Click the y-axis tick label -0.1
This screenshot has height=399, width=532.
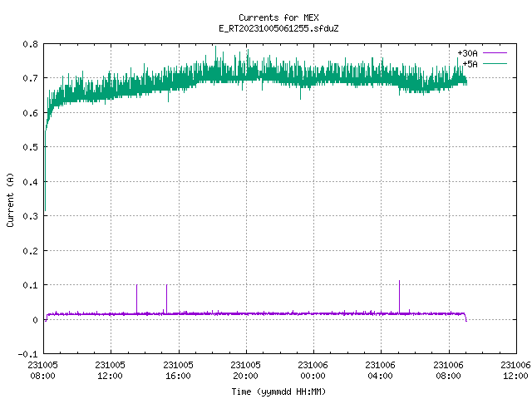pyautogui.click(x=27, y=354)
